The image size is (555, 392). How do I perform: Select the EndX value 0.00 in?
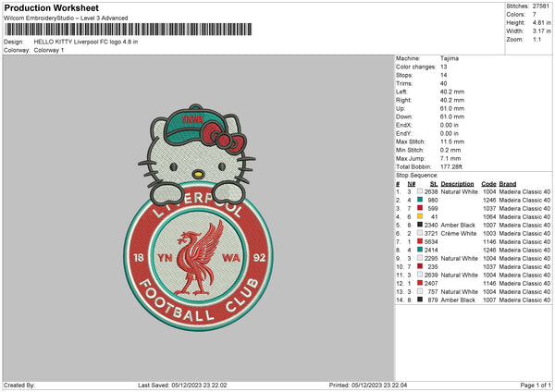[x=450, y=125]
